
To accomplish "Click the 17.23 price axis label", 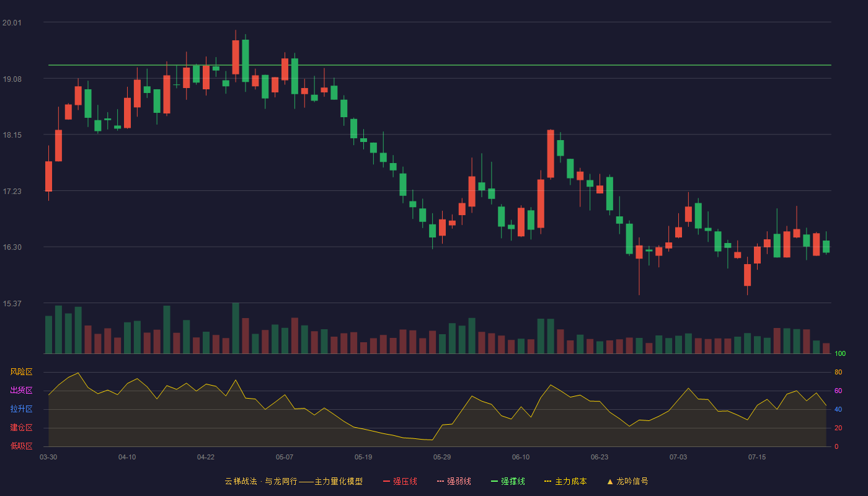I will [x=12, y=192].
